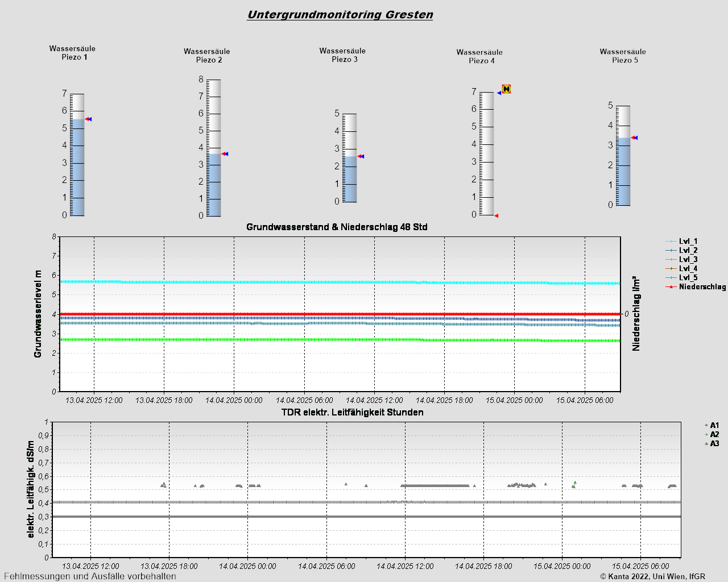This screenshot has width=728, height=582.
Task: Select the Lvl_3 legend entry
Action: (681, 259)
